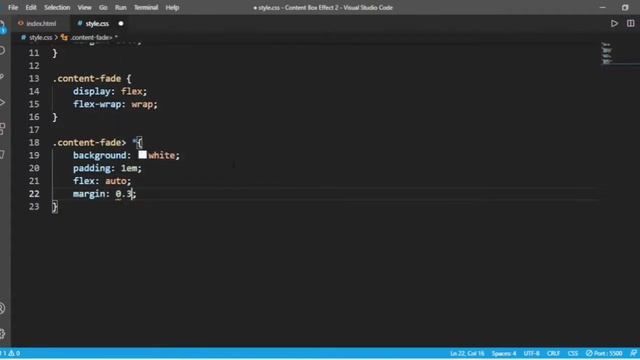Viewport: 640px width, 360px height.
Task: Click the HTML file icon in the index.html tab
Action: pyautogui.click(x=20, y=24)
